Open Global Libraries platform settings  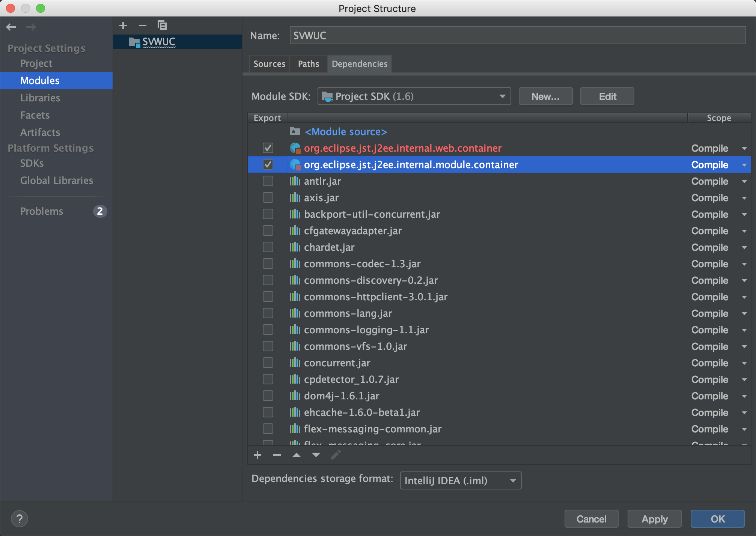(57, 181)
